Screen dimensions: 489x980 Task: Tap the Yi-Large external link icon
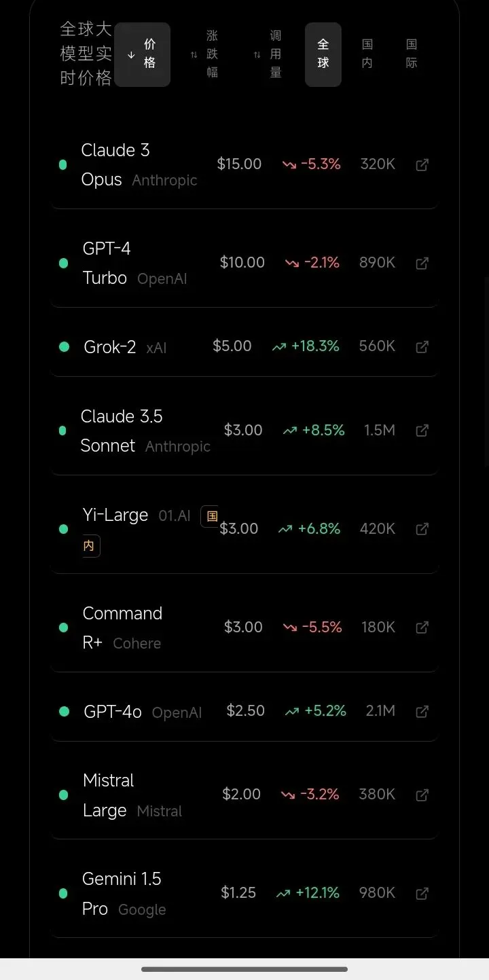(422, 529)
